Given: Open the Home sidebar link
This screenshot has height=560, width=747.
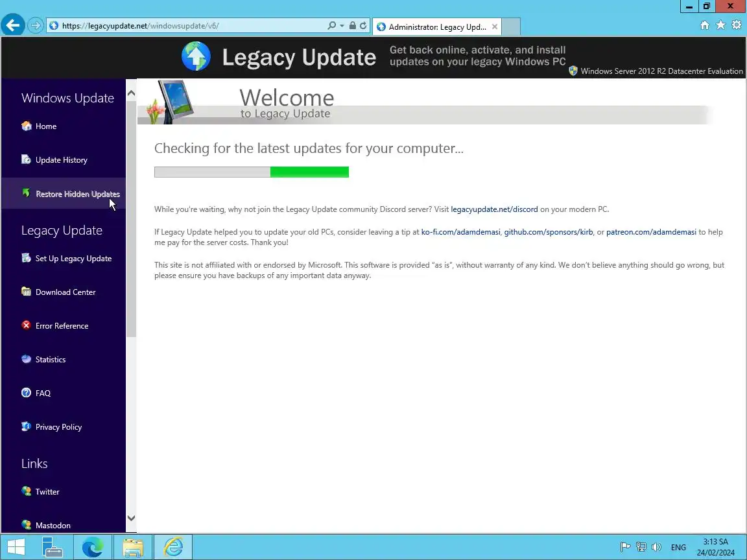Looking at the screenshot, I should tap(46, 126).
